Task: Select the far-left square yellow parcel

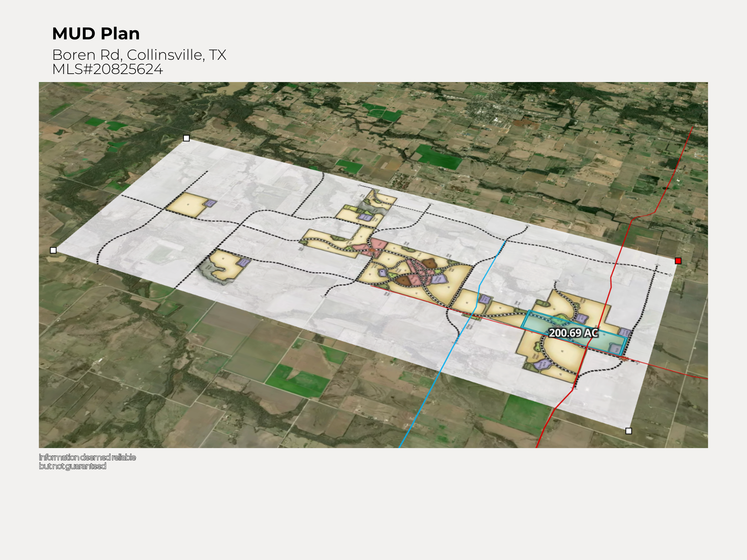Action: pos(187,205)
